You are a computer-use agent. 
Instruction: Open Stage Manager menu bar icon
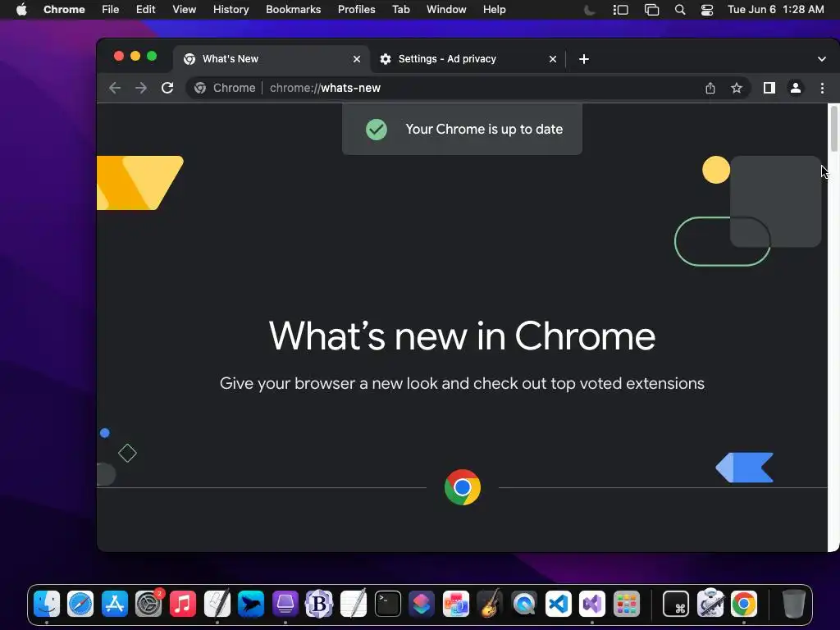(621, 10)
